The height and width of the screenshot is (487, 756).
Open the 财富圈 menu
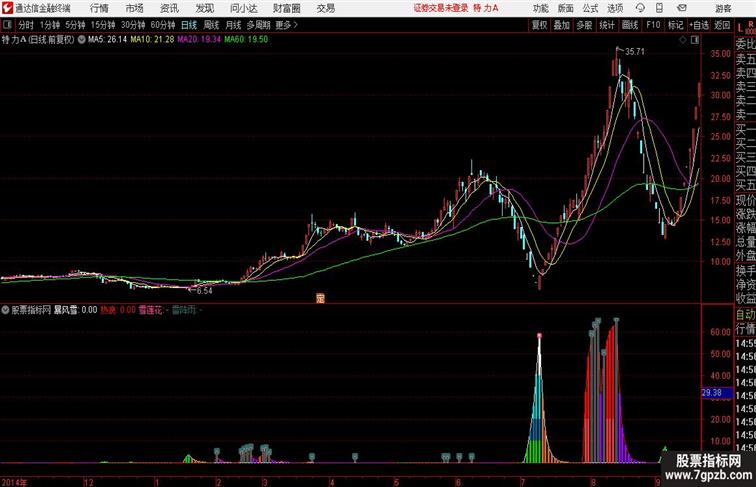pos(286,8)
